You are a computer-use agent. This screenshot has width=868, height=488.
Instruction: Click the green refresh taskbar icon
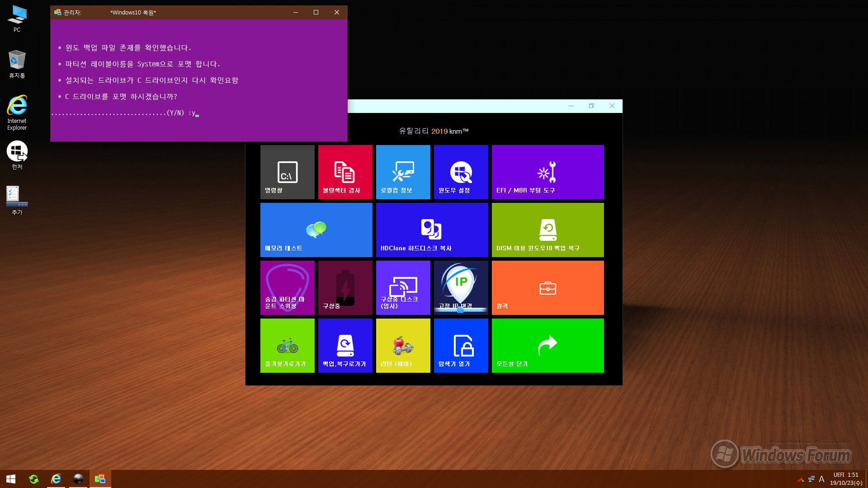(33, 479)
